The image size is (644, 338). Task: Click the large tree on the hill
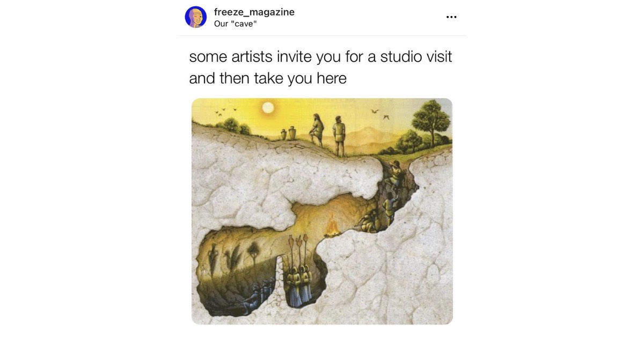(431, 124)
